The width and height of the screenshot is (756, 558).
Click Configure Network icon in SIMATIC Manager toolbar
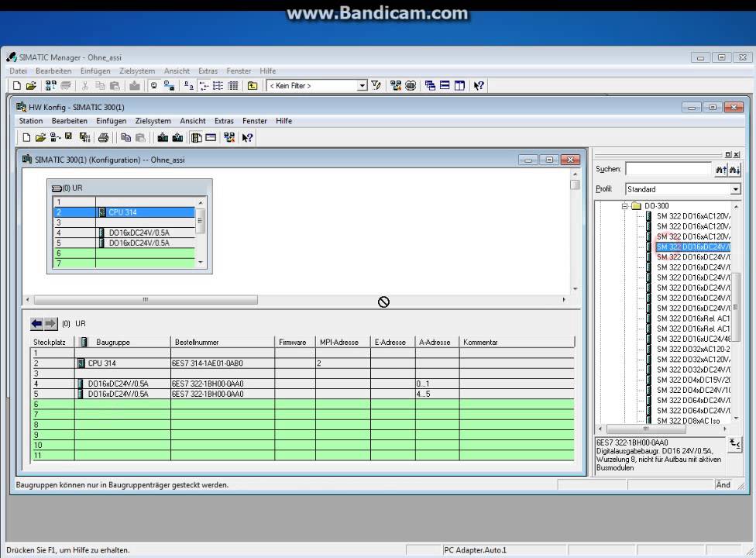(x=396, y=86)
